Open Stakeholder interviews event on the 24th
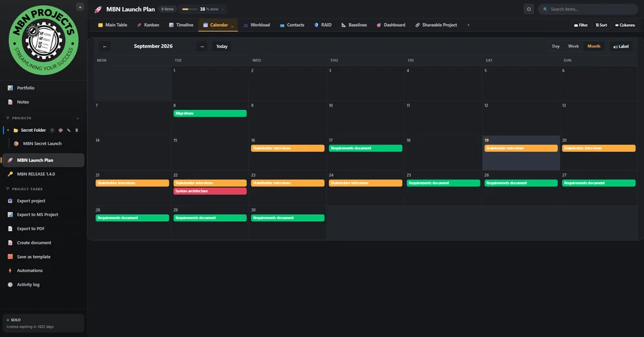Image resolution: width=644 pixels, height=337 pixels. tap(366, 183)
